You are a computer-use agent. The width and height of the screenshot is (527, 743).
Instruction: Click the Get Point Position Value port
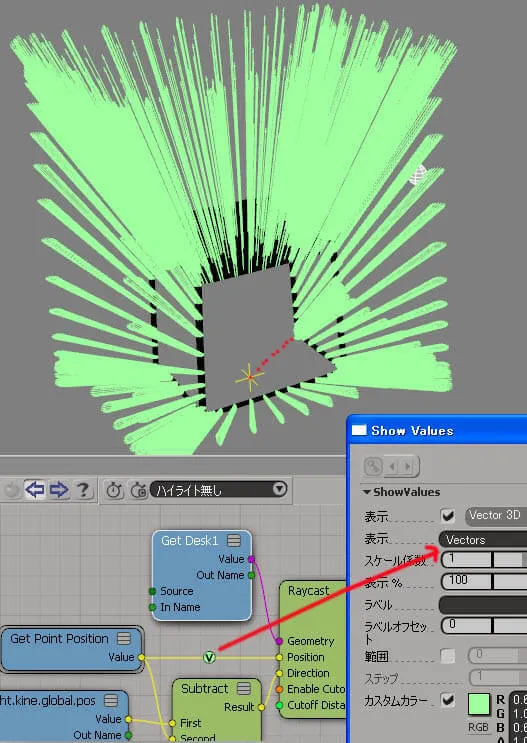point(141,657)
